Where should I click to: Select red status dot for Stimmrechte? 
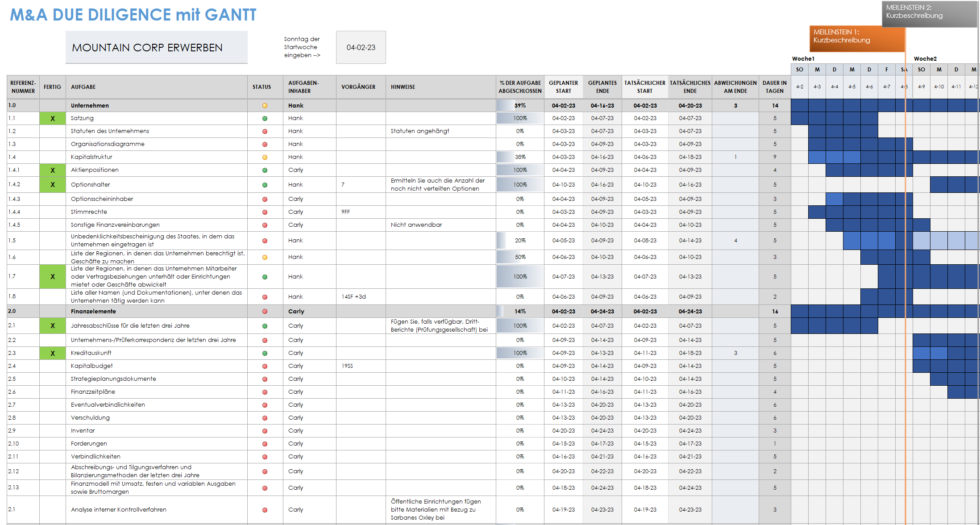(265, 212)
